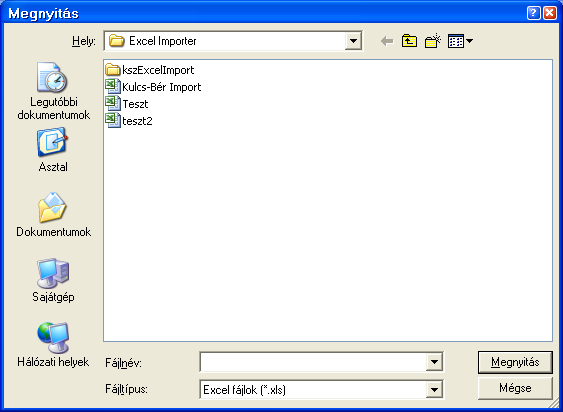Go back using the left arrow icon
Viewport: 563px width, 412px height.
point(387,41)
